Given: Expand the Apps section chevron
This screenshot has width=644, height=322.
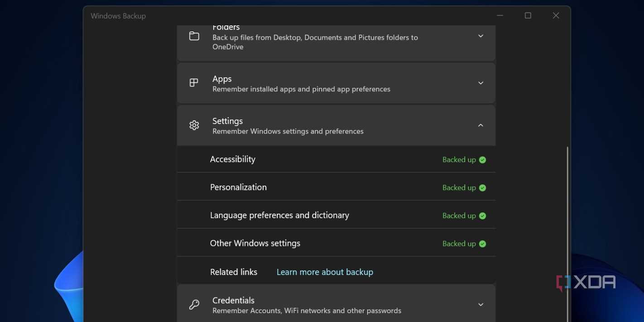Looking at the screenshot, I should [x=481, y=83].
